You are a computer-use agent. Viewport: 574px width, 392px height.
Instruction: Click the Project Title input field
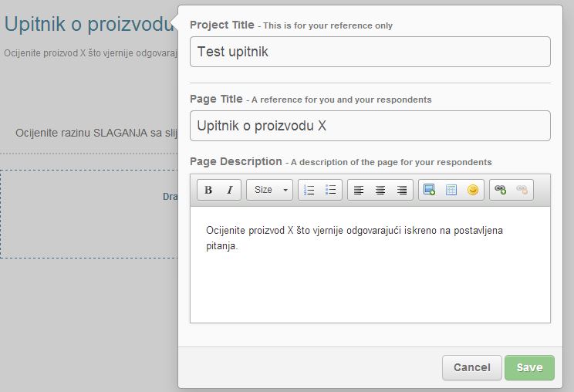(370, 52)
